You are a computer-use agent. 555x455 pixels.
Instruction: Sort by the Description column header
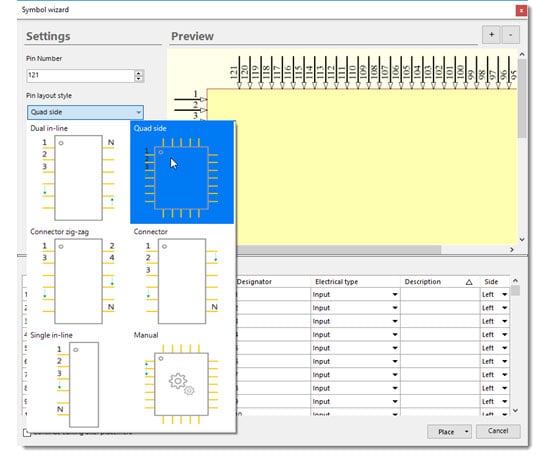tap(440, 282)
